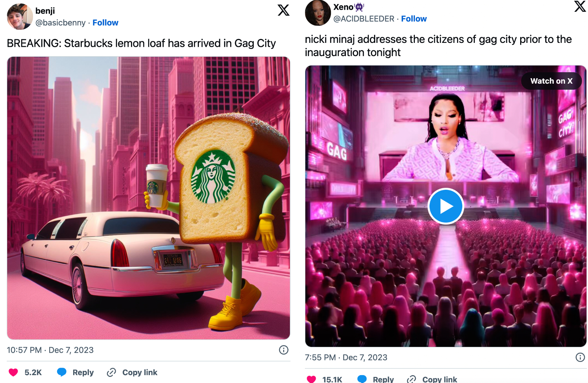Click the 10:57 PM Dec 7, 2023 timestamp
Viewport: 588px width, 383px height.
50,350
